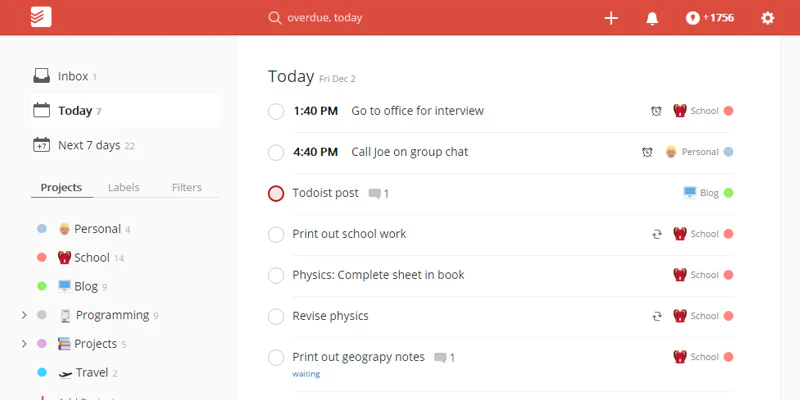Click the waiting label link
Screen dimensions: 800x400
coord(306,374)
